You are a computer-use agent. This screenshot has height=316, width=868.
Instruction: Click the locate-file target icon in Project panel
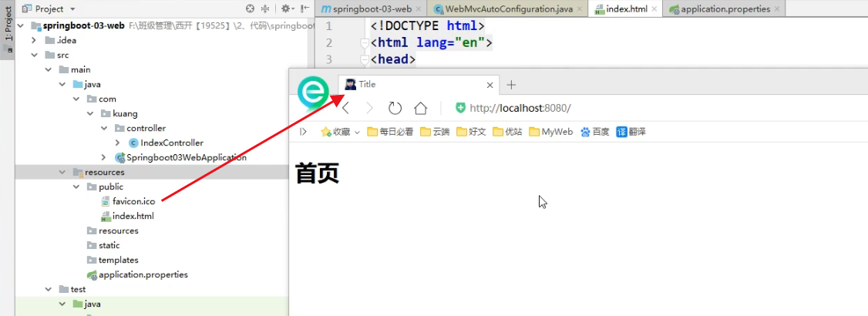click(251, 8)
